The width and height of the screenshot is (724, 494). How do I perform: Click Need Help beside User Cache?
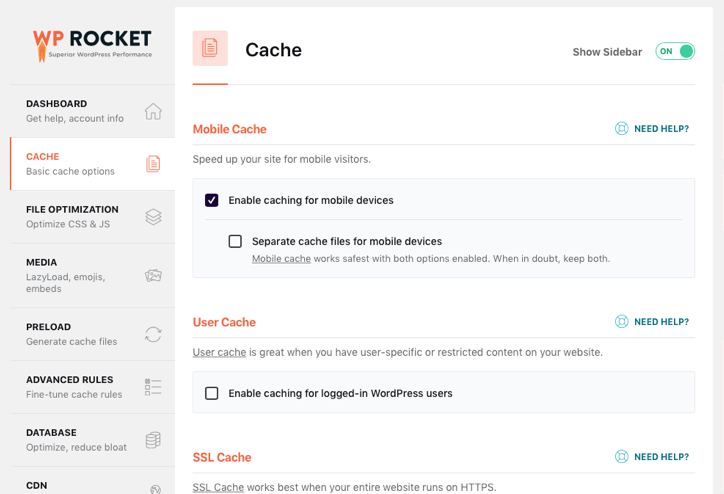tap(652, 322)
